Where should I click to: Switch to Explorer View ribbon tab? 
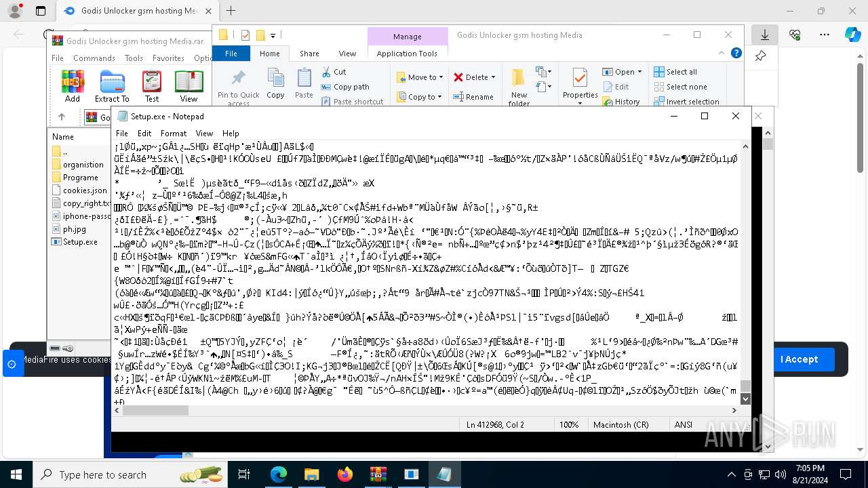tap(347, 54)
